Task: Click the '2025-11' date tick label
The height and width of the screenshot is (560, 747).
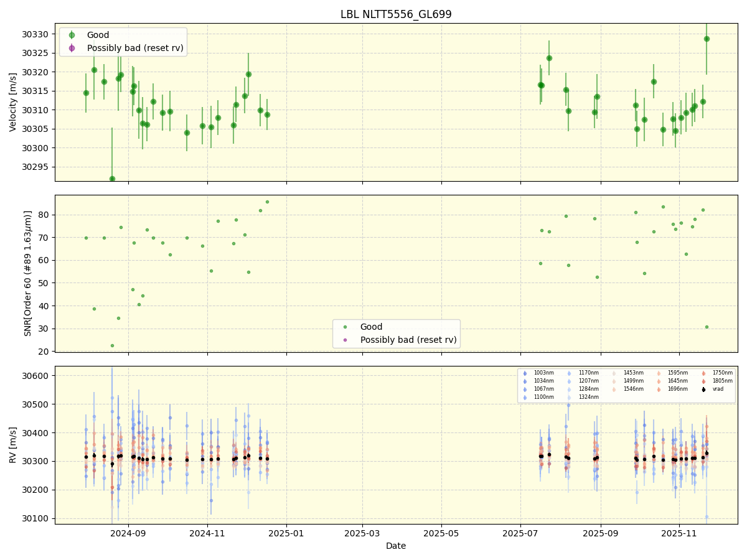Action: pyautogui.click(x=679, y=533)
